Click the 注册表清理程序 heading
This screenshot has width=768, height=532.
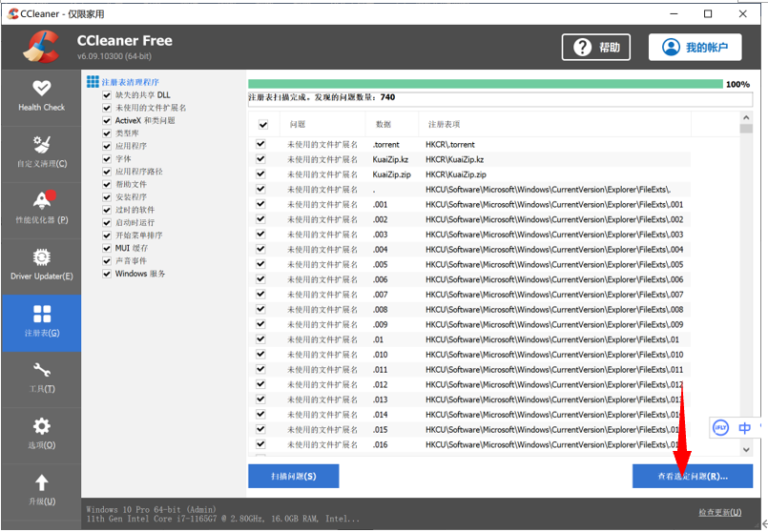(x=131, y=82)
